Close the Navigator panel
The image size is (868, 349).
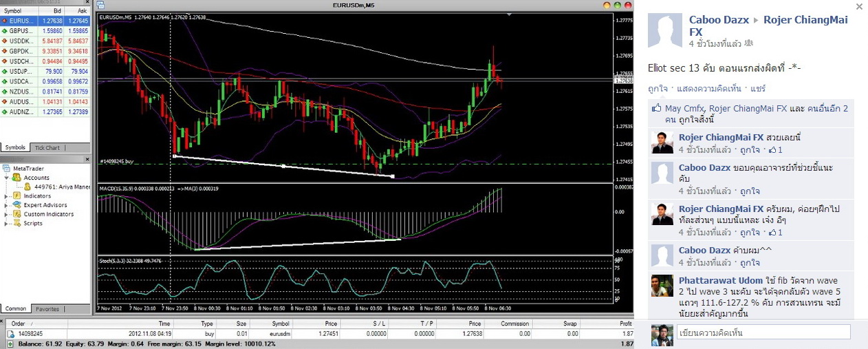(x=87, y=160)
